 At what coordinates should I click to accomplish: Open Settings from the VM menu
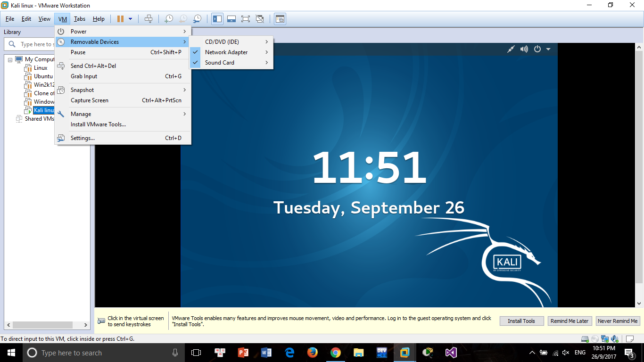coord(123,138)
